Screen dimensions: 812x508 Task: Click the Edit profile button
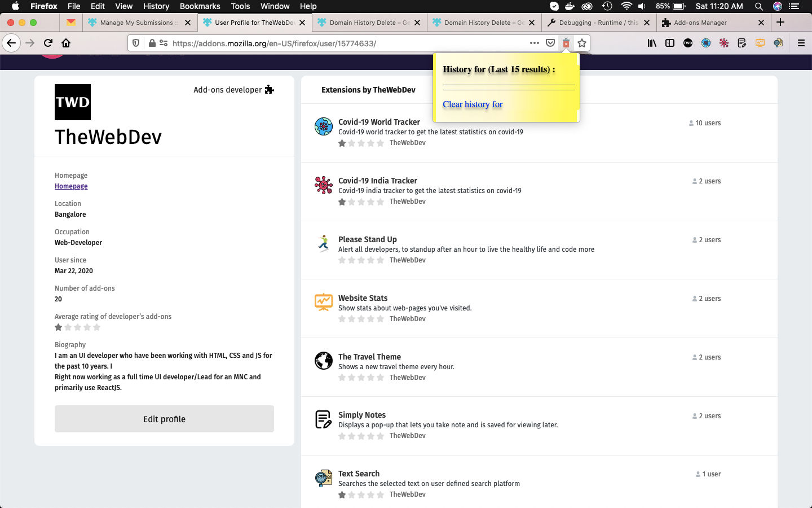point(164,419)
